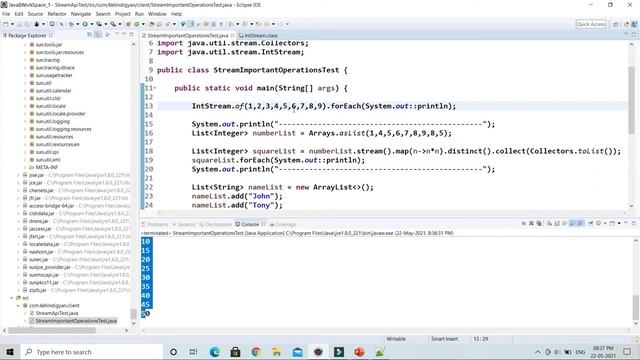Viewport: 640px width, 360px height.
Task: Expand the charsets.jar tree node
Action: coord(18,191)
